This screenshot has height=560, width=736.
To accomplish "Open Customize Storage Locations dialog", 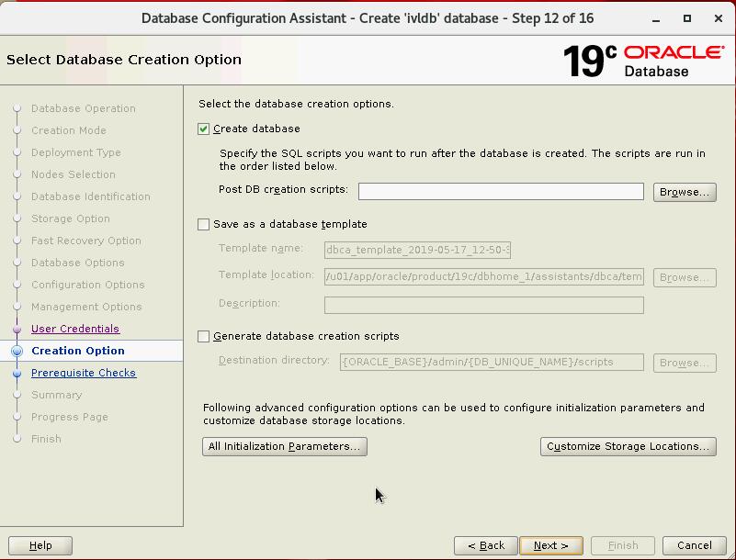I will pos(628,447).
